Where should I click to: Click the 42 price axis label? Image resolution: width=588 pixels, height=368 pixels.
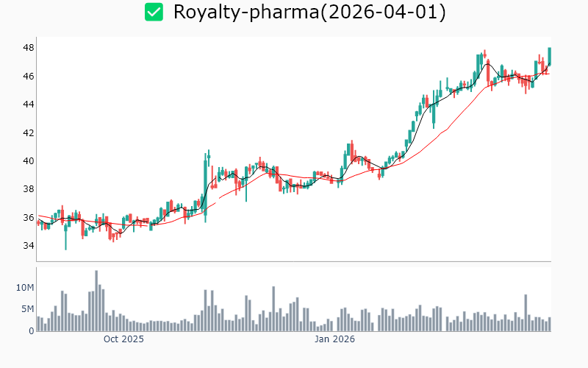tap(29, 133)
